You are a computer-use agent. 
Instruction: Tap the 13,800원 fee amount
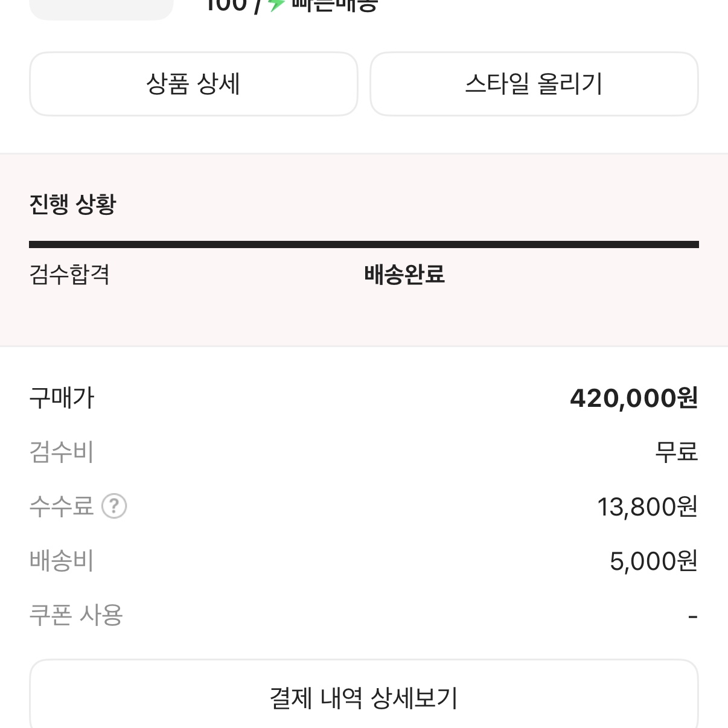click(x=648, y=506)
